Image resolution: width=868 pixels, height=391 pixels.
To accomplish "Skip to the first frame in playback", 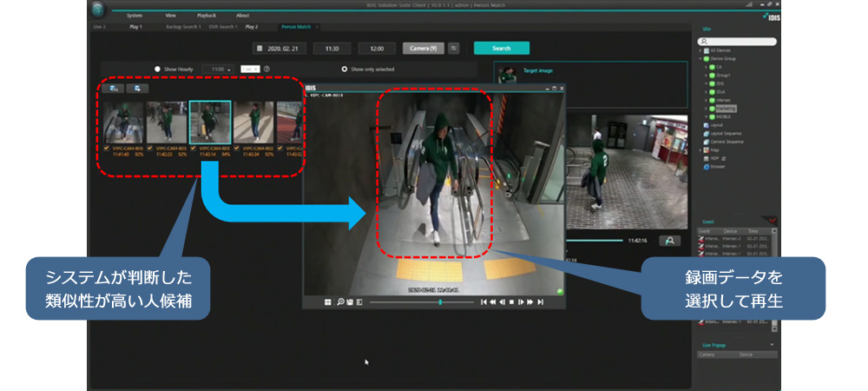I will pos(483,302).
